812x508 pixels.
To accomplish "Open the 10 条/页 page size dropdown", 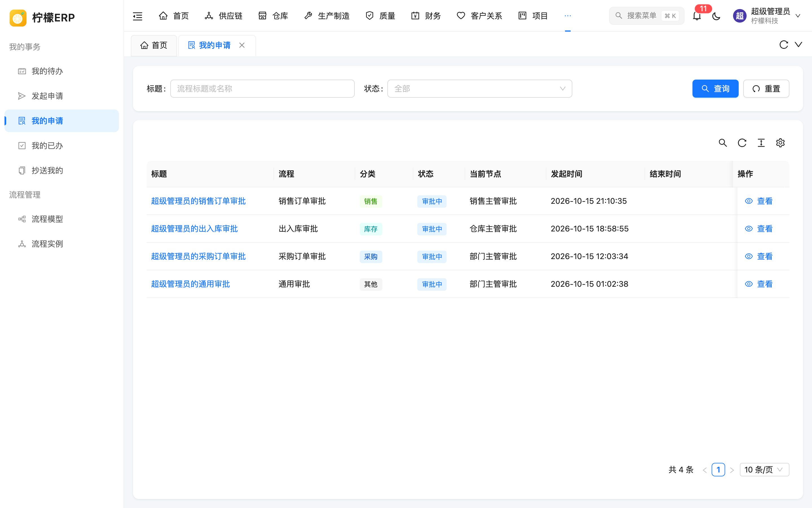I will coord(764,470).
